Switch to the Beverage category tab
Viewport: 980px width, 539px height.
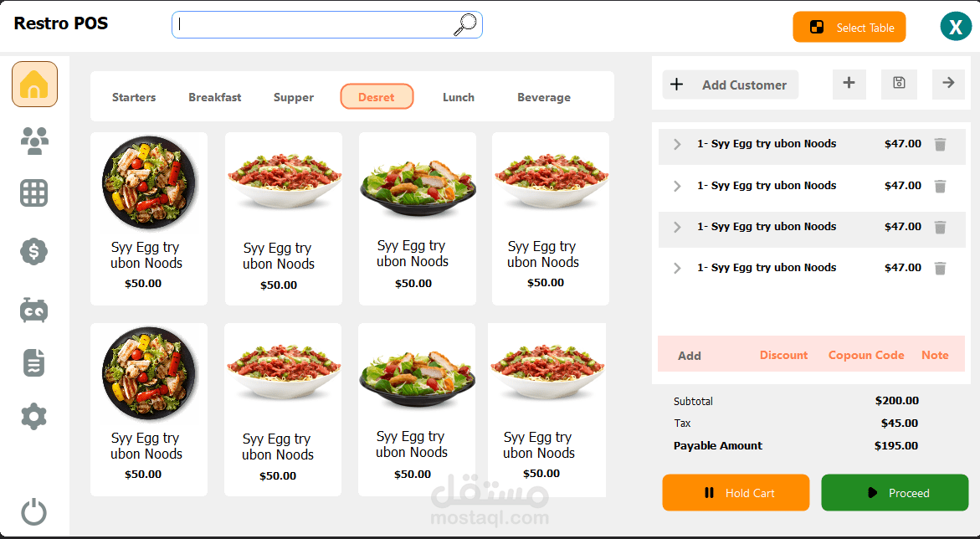544,97
